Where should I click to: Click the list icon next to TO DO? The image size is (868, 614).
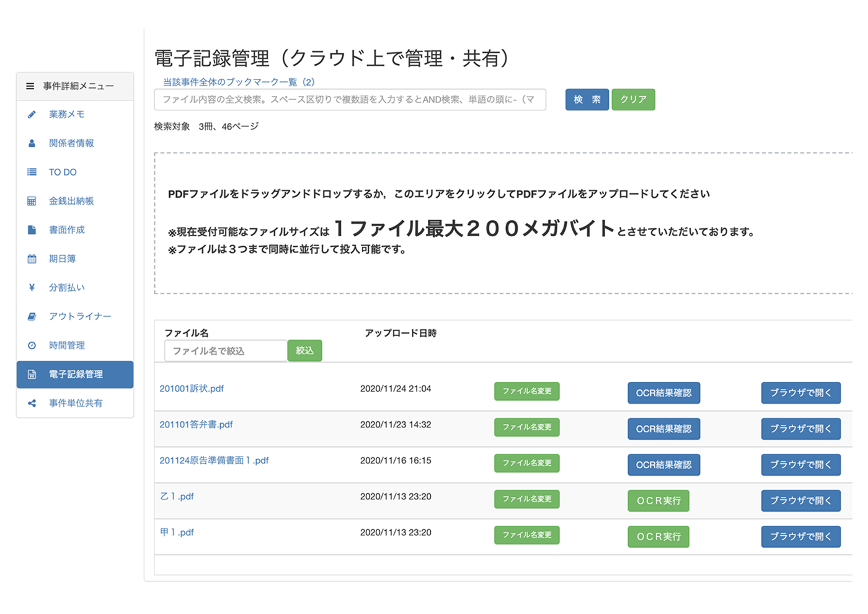(x=32, y=172)
